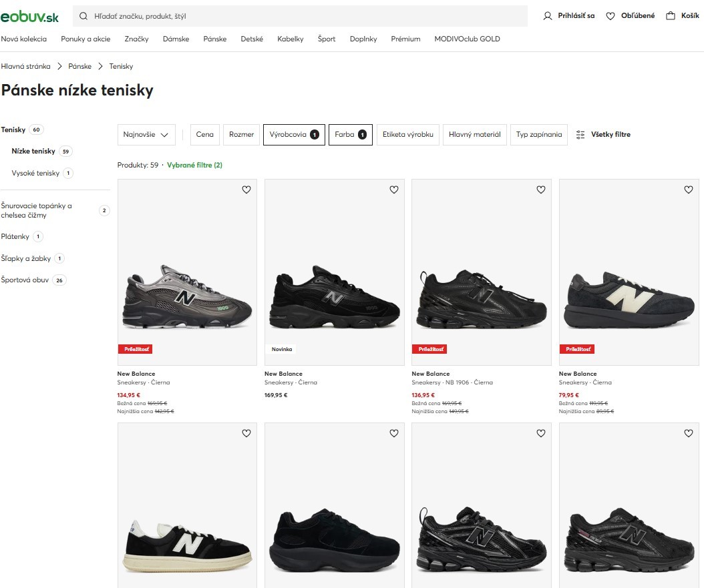Open the Dámske menu category
The image size is (704, 588).
pyautogui.click(x=176, y=39)
